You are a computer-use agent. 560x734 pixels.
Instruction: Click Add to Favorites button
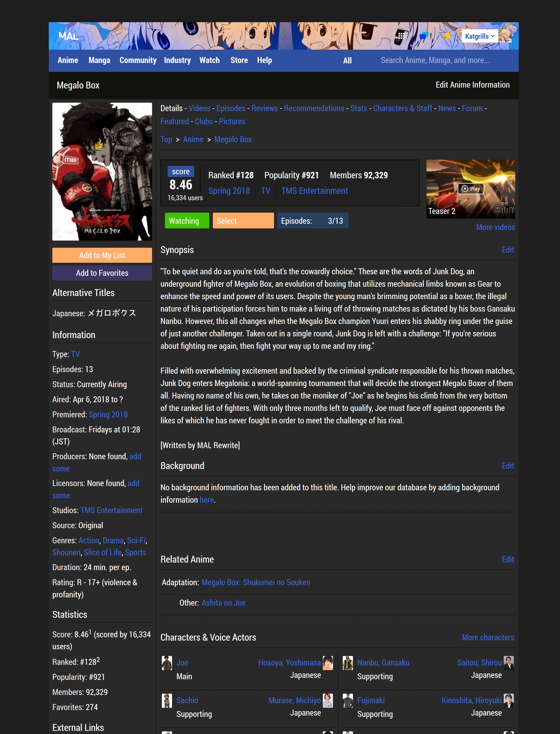pyautogui.click(x=102, y=273)
